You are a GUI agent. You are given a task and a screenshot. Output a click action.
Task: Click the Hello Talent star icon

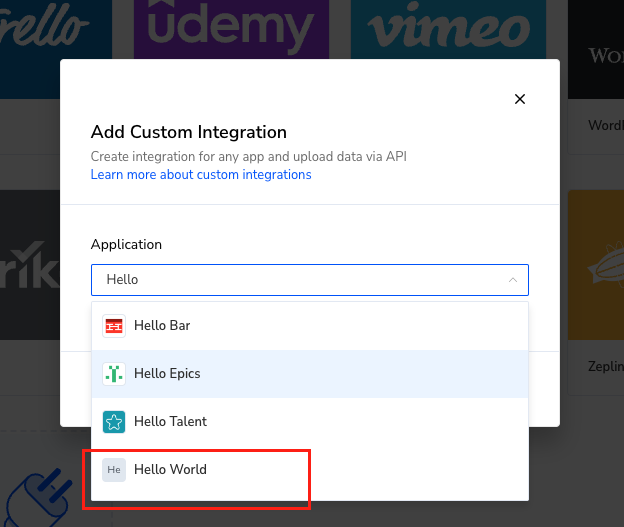114,422
